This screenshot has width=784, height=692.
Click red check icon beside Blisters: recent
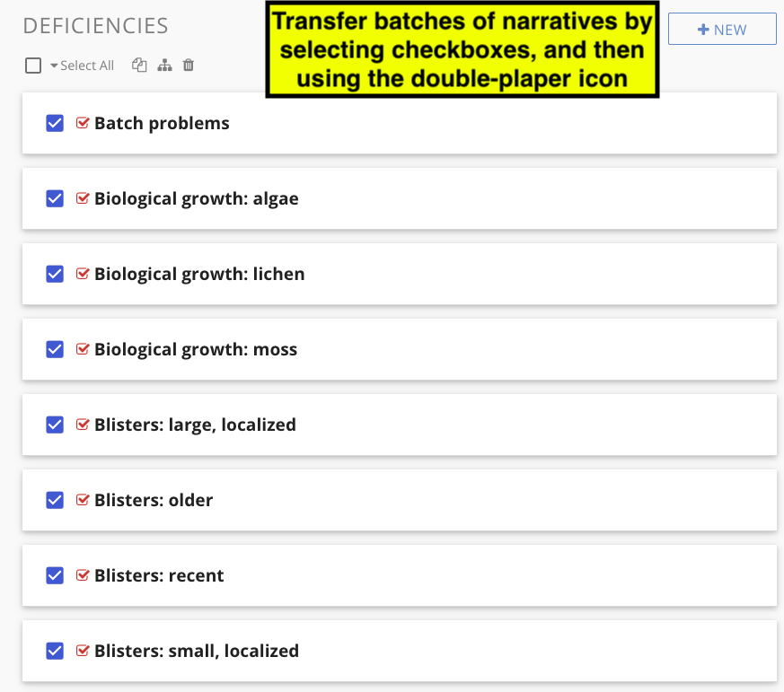pos(83,575)
